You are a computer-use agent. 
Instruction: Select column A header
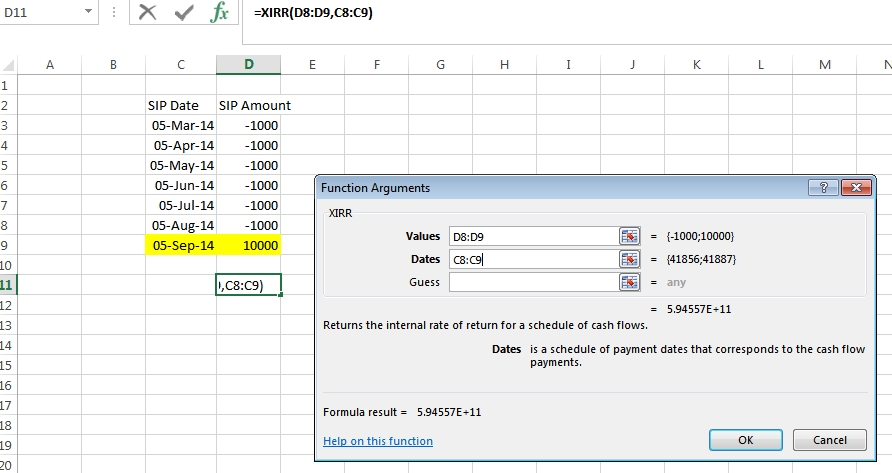click(49, 65)
